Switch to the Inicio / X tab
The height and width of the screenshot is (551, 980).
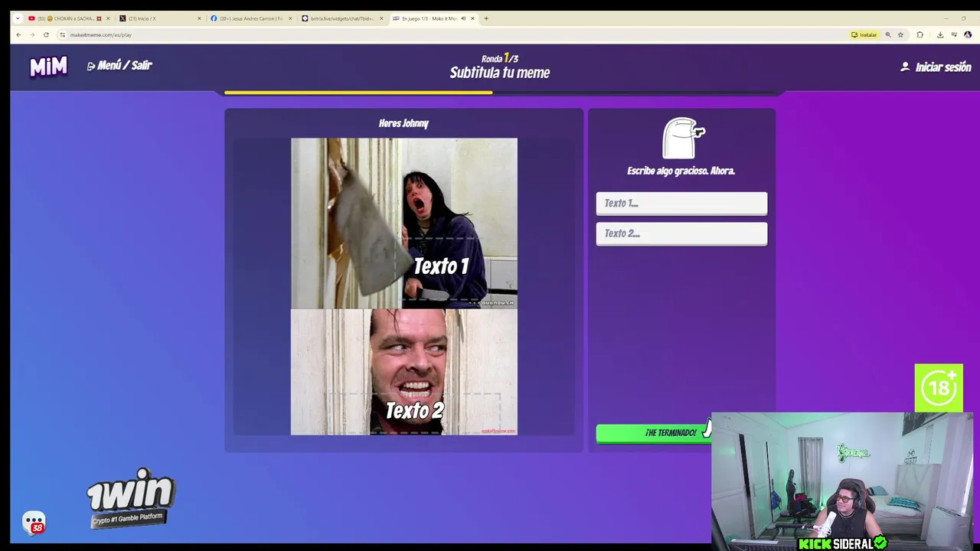tap(159, 18)
